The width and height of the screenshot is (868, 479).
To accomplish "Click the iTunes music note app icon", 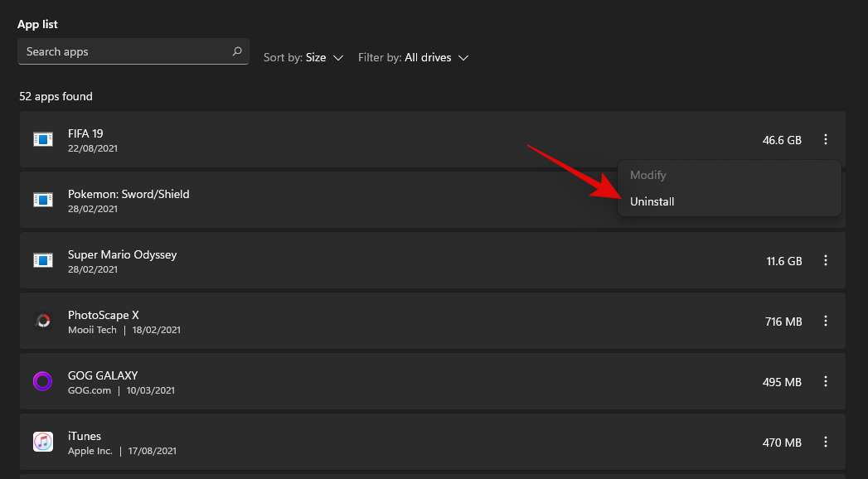I will pos(43,442).
